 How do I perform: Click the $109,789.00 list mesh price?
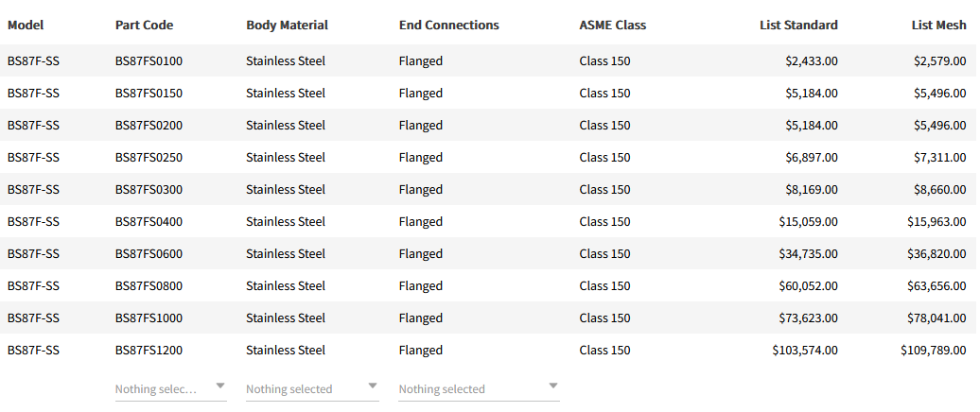click(x=933, y=351)
